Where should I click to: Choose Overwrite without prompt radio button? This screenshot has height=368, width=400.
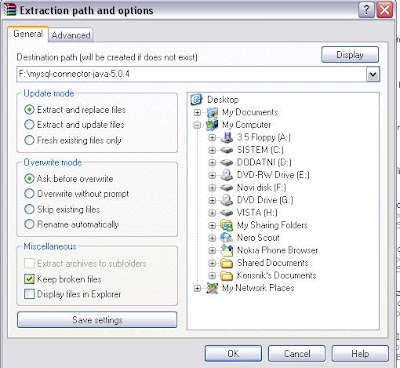29,194
